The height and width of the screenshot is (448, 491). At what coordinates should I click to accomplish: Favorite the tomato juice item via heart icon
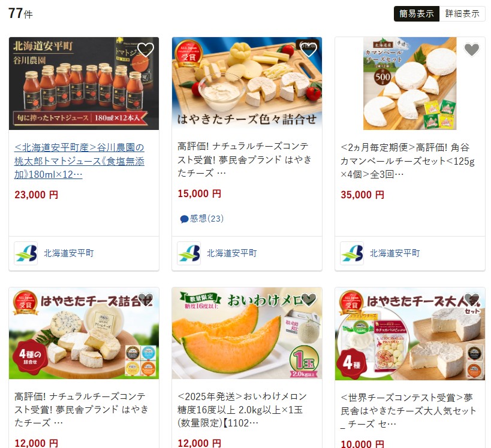pos(146,50)
